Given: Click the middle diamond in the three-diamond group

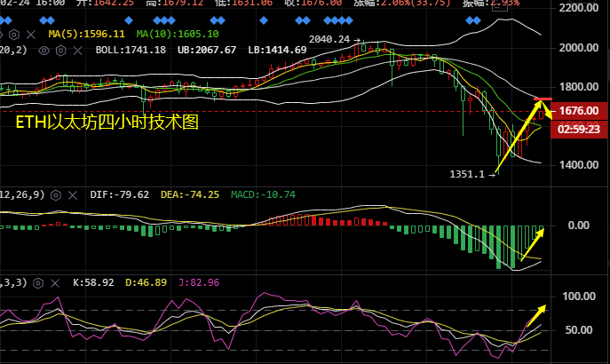Looking at the screenshot, I should coord(164,20).
